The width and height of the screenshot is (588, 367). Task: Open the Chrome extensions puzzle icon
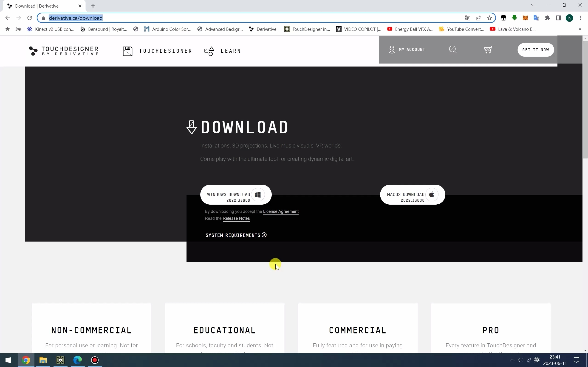(x=547, y=18)
